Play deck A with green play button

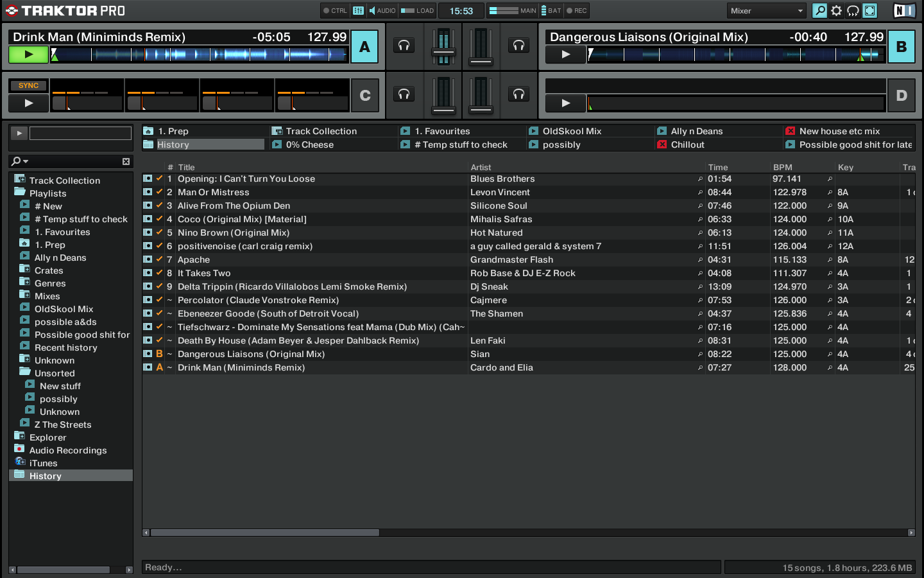coord(28,55)
